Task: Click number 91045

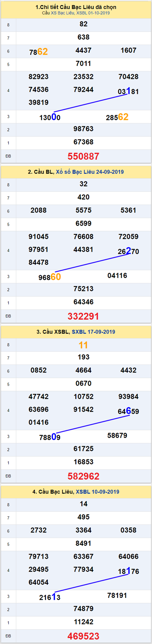Action: pyautogui.click(x=39, y=237)
